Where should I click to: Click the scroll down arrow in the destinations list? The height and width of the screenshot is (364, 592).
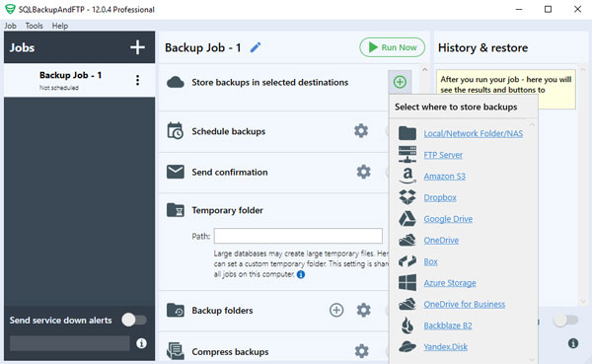(x=533, y=359)
